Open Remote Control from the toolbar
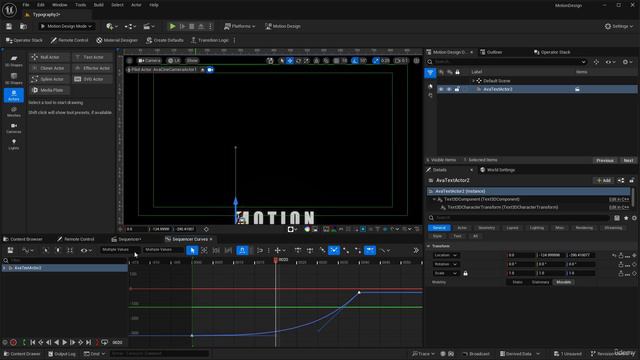Image resolution: width=640 pixels, height=360 pixels. point(69,40)
